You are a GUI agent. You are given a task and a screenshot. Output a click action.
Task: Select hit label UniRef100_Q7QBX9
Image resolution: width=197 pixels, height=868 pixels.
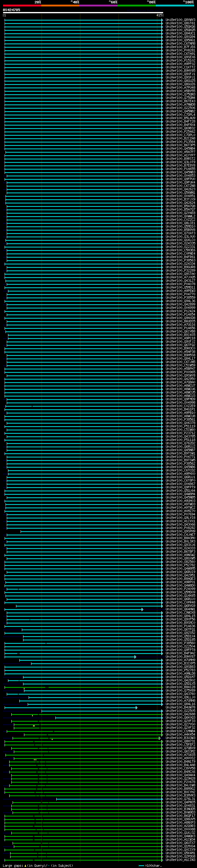click(x=180, y=748)
